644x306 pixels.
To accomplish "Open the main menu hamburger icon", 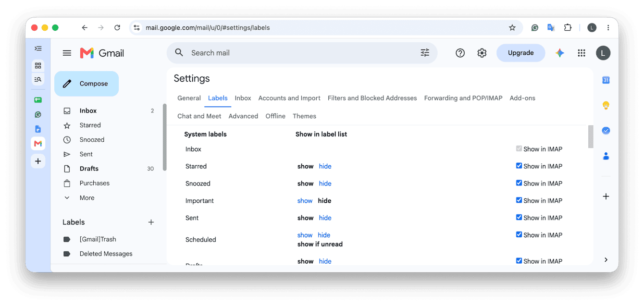I will [67, 53].
